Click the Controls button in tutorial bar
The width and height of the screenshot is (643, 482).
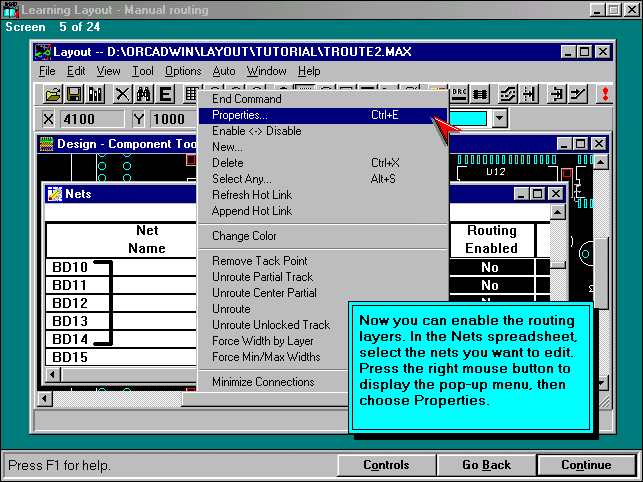(x=386, y=465)
